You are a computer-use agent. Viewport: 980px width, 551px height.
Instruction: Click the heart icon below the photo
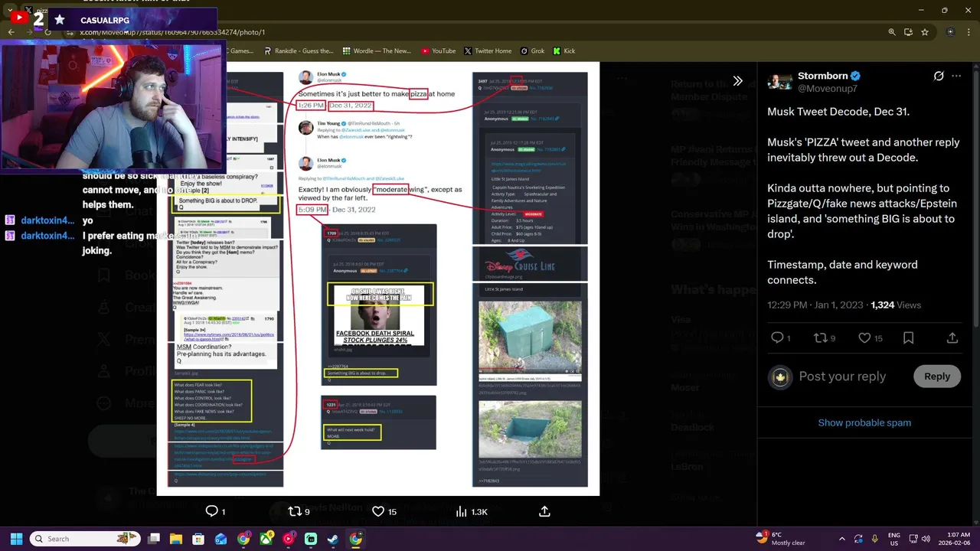click(x=378, y=511)
